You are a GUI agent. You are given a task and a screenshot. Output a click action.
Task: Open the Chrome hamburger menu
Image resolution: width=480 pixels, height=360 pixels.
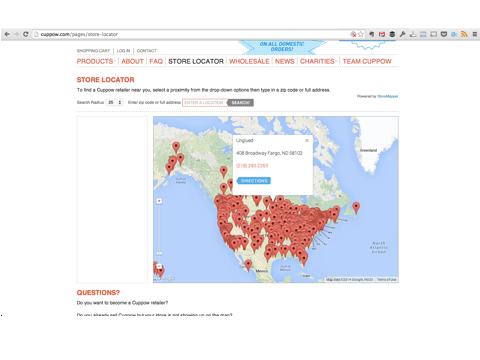[475, 34]
